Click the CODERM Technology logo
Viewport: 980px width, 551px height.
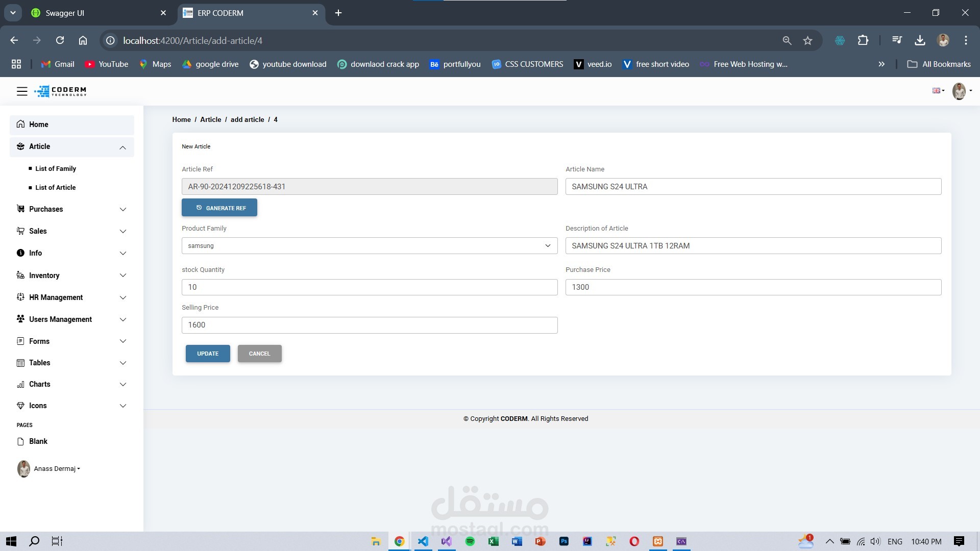point(60,91)
